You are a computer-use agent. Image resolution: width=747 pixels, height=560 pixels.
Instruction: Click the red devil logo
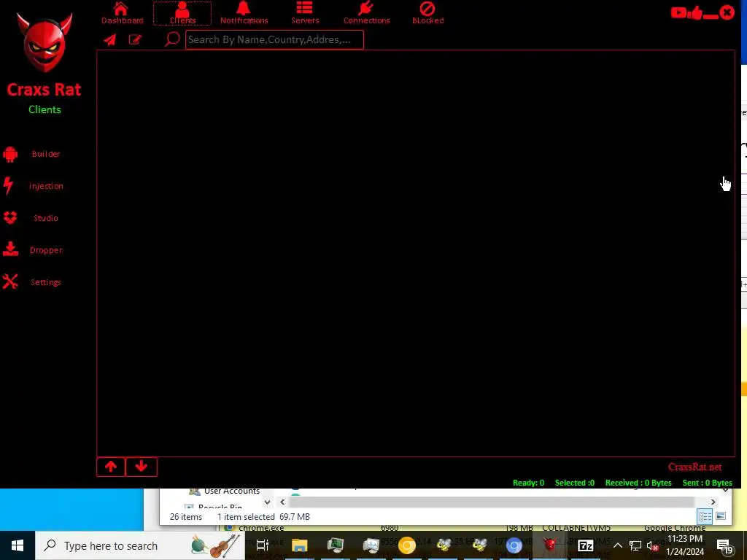click(44, 42)
